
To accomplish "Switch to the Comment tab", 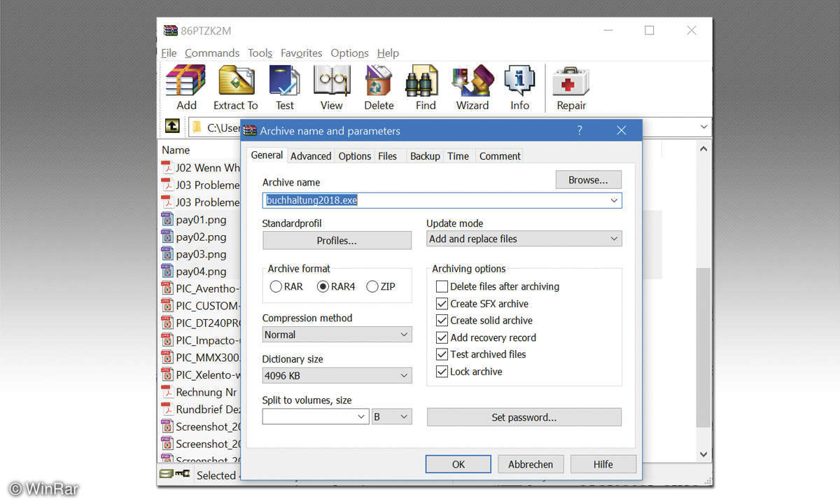I will 500,156.
